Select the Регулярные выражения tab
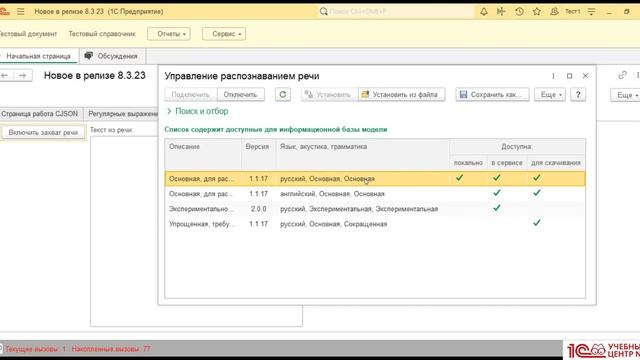The width and height of the screenshot is (640, 360). [122, 114]
